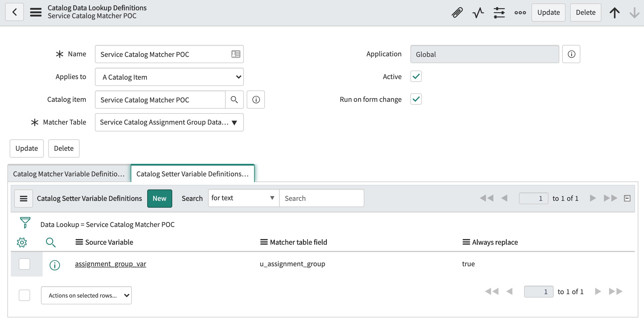Open the assignment_group_var record link

[x=111, y=264]
